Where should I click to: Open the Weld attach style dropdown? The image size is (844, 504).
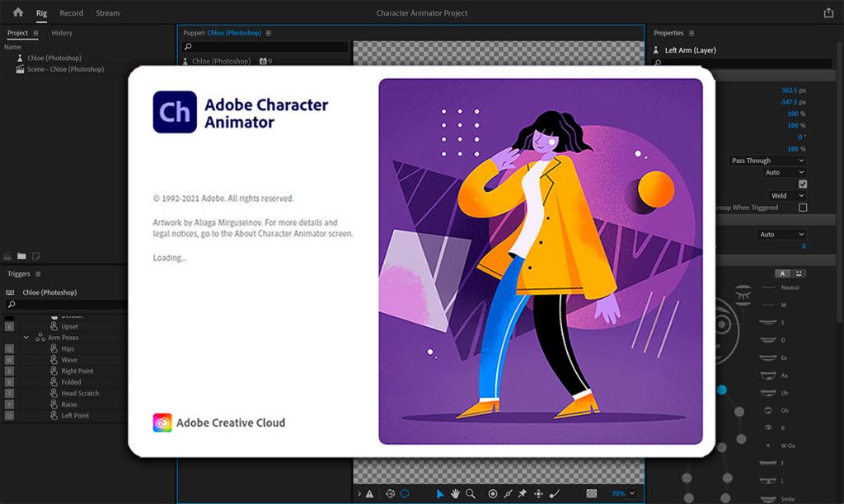tap(787, 196)
